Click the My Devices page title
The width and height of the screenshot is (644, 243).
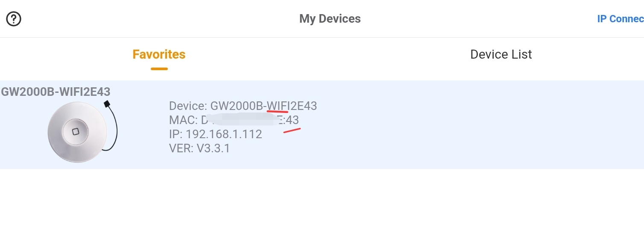click(x=330, y=19)
